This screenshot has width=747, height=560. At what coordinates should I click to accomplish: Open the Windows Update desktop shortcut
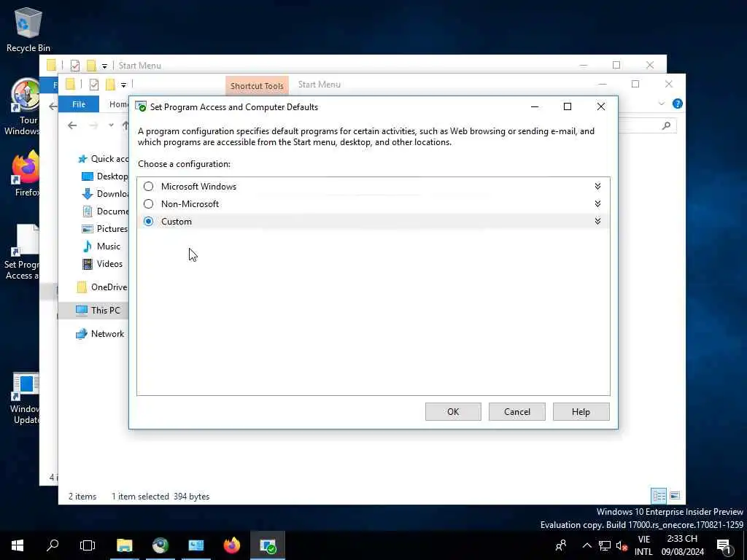(x=26, y=399)
